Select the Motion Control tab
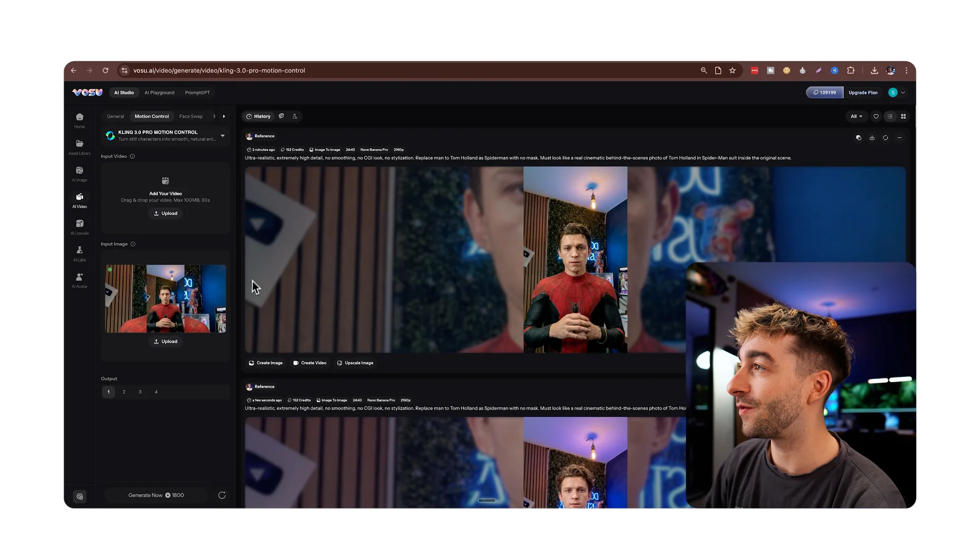Viewport: 980px width, 551px height. coord(152,116)
